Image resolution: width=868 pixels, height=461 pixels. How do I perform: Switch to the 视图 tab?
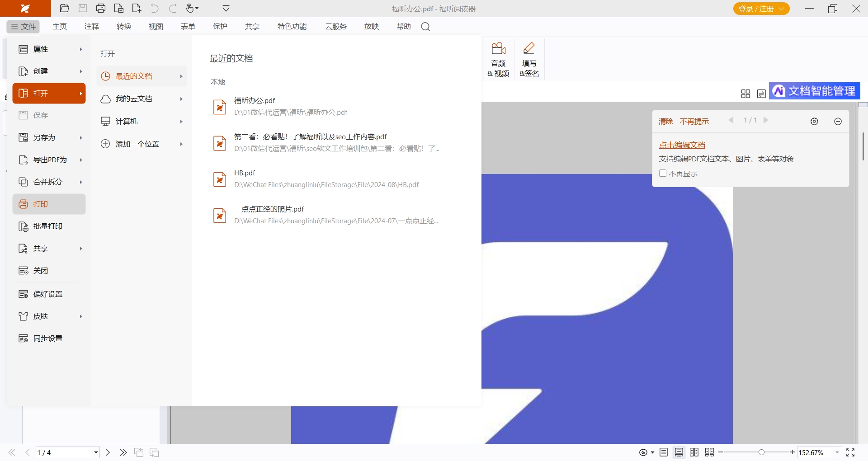pyautogui.click(x=156, y=27)
